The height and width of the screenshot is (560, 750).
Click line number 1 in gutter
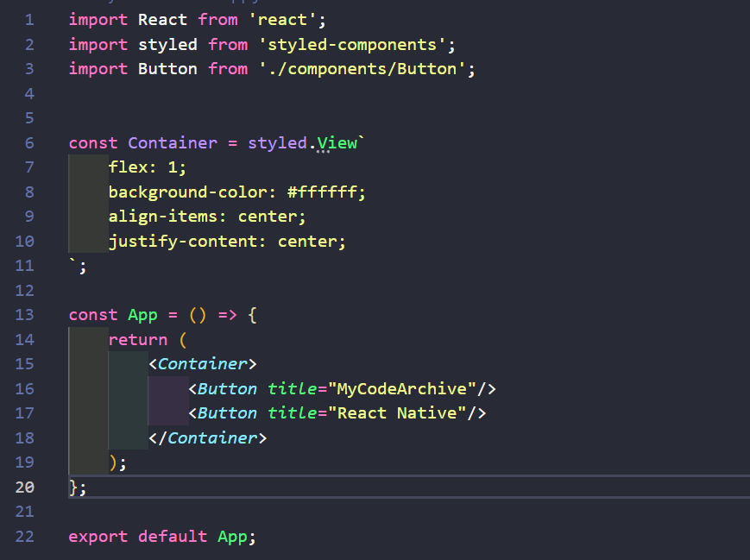29,20
